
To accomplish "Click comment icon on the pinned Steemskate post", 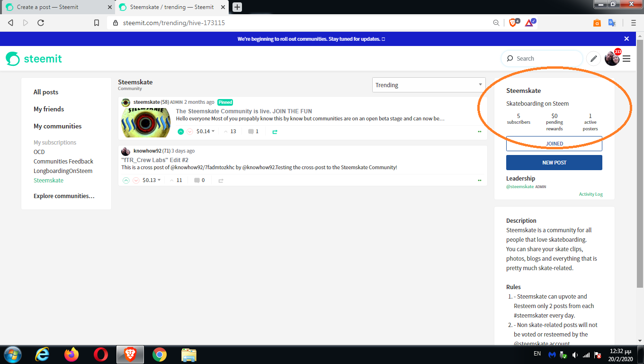I will click(x=251, y=132).
